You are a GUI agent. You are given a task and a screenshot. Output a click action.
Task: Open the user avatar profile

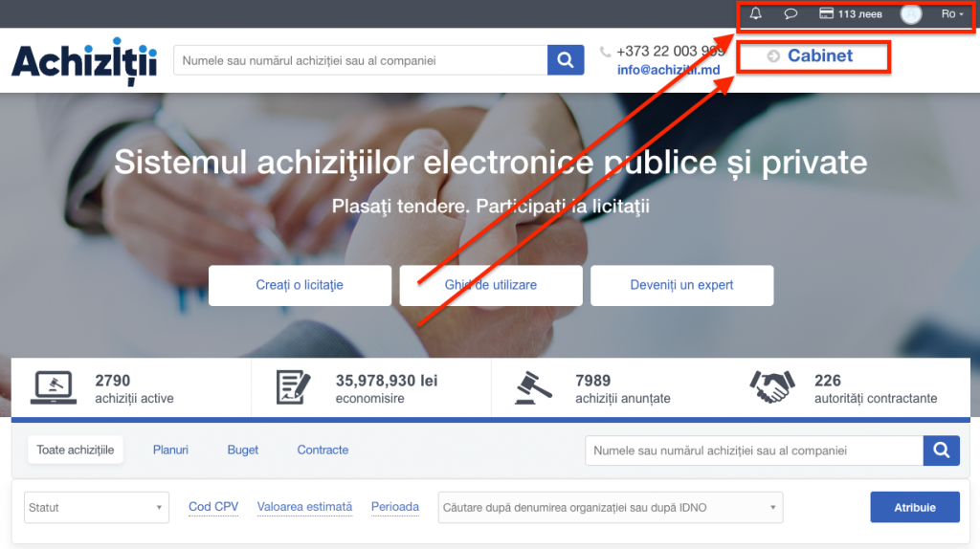(910, 14)
